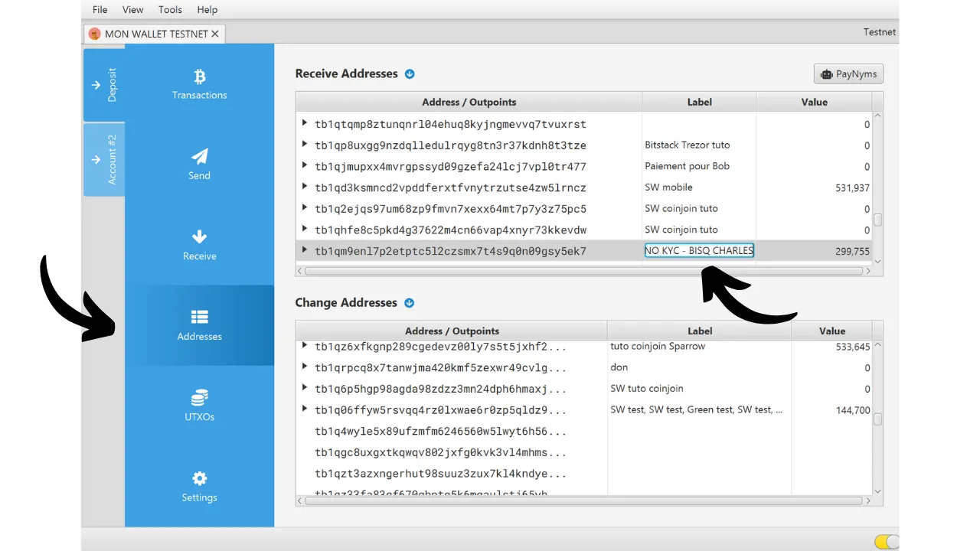Open the Receive arrow icon
980x551 pixels.
click(x=199, y=237)
